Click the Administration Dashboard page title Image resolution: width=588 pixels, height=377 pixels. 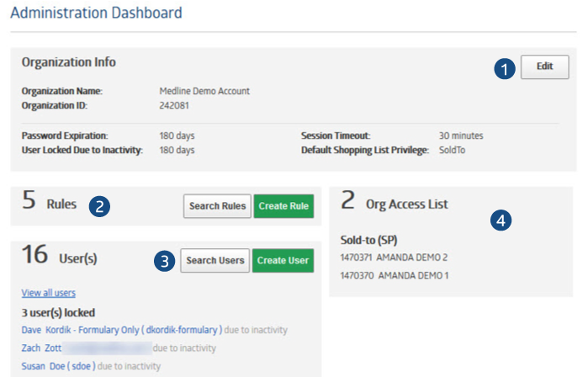96,13
